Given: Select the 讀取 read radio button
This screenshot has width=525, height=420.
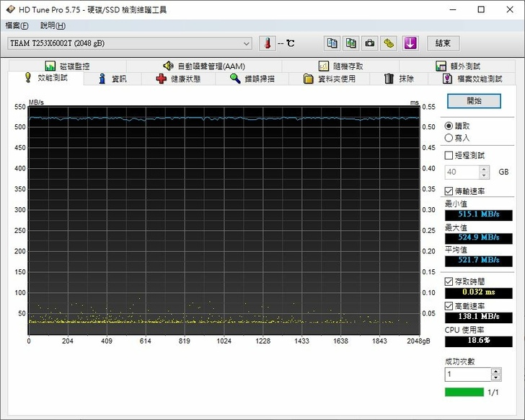Looking at the screenshot, I should [449, 126].
